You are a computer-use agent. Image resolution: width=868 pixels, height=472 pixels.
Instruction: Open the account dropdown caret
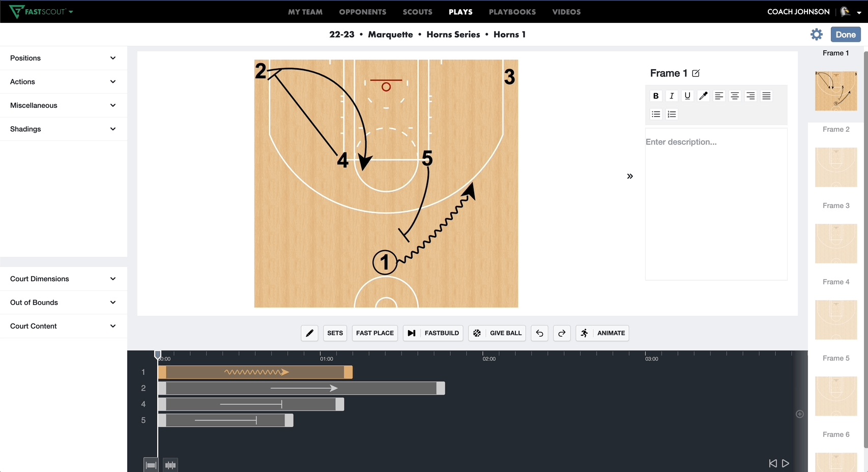coord(859,13)
